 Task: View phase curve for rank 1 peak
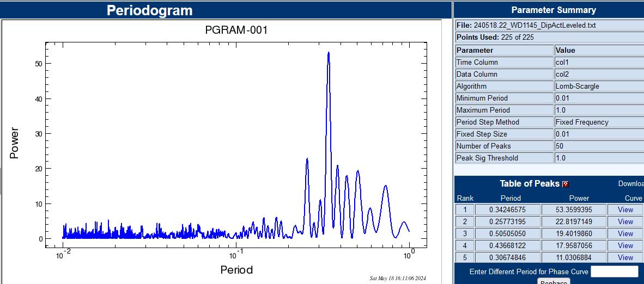(625, 209)
